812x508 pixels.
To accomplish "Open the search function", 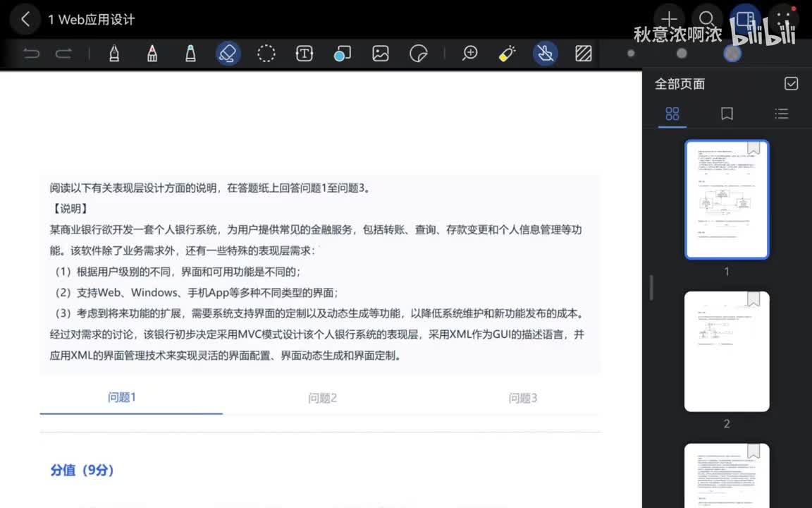I will pos(707,19).
